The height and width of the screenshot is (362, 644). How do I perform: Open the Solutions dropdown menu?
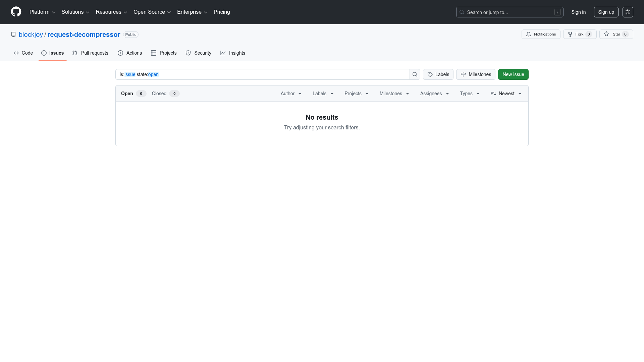click(x=75, y=12)
